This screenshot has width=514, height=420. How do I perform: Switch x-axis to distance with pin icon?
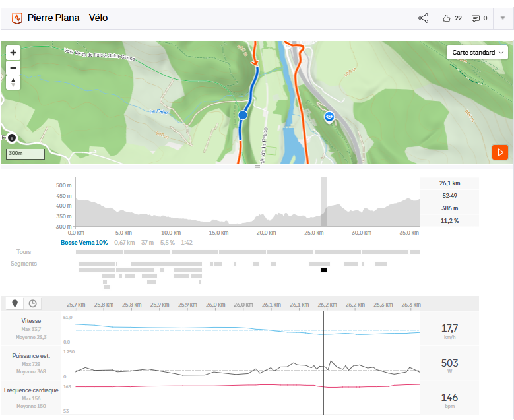pos(15,303)
